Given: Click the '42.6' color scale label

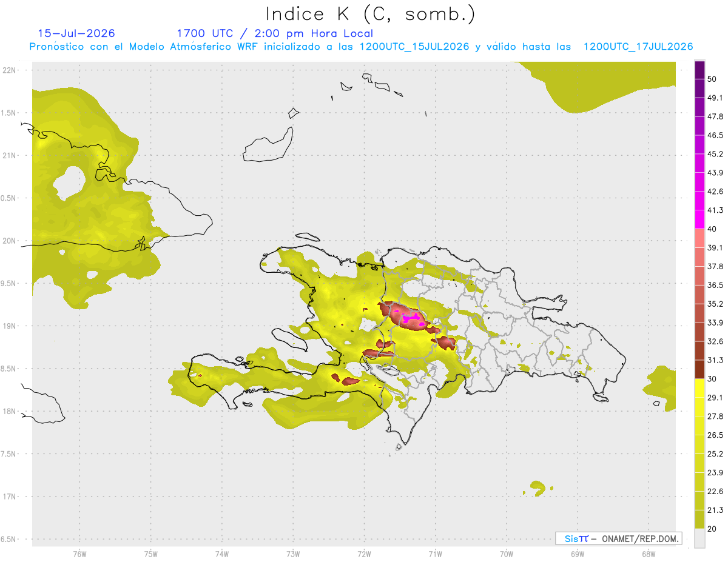Looking at the screenshot, I should (715, 192).
